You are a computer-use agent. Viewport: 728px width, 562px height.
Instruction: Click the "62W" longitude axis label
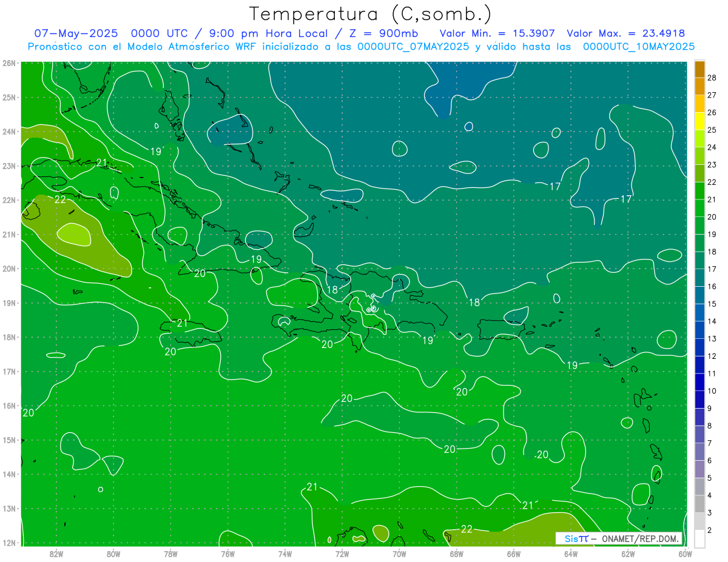click(628, 553)
